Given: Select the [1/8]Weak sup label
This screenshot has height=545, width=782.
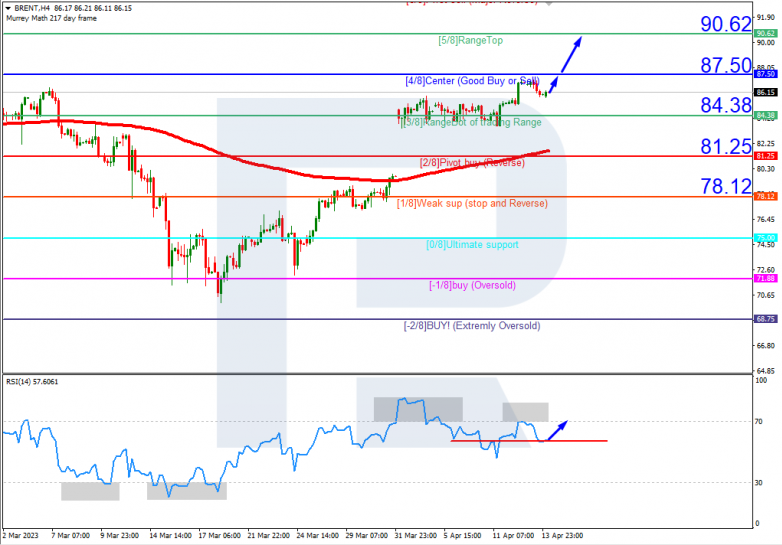Looking at the screenshot, I should pos(472,203).
